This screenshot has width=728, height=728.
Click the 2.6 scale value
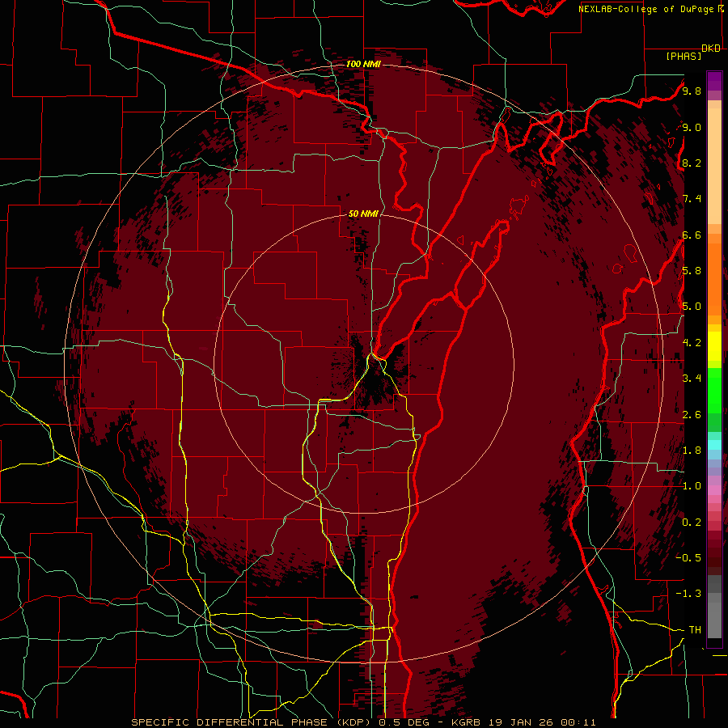click(x=692, y=414)
